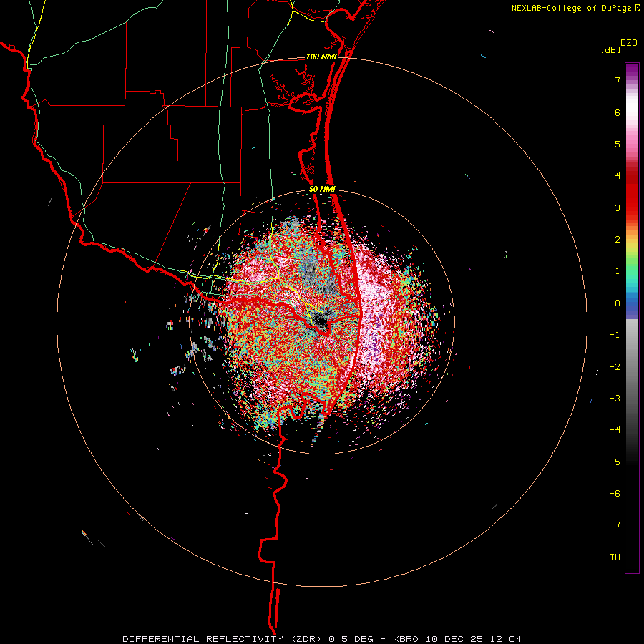Click the 6 value on the color scale
This screenshot has height=644, width=644.
point(618,112)
